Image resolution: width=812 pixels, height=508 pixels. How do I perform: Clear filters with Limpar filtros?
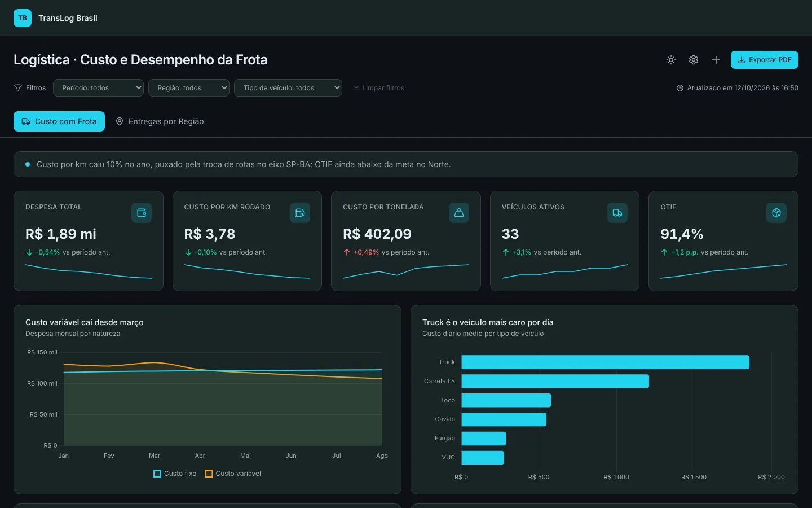[x=379, y=88]
